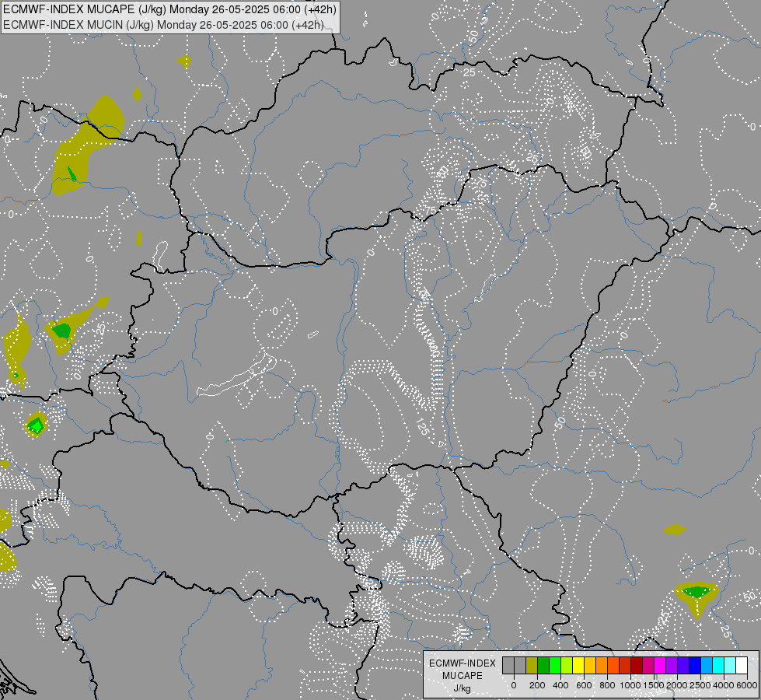Pick the pure blue legend swatch
The image size is (761, 700).
tap(694, 666)
